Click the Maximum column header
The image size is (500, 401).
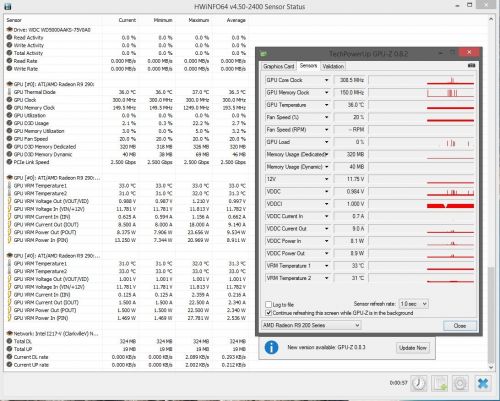pyautogui.click(x=199, y=20)
